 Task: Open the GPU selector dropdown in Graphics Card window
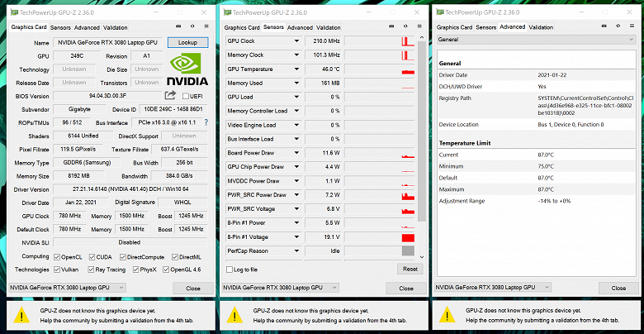coord(68,288)
